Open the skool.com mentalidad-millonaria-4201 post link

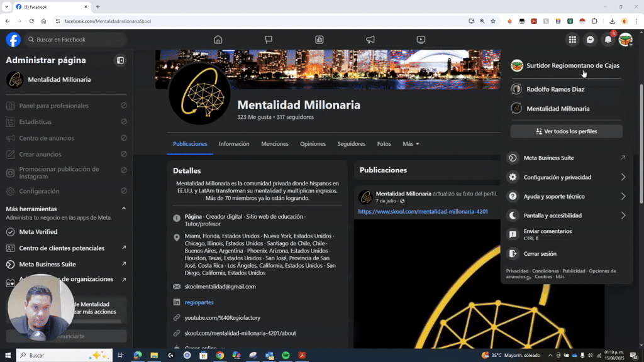(x=423, y=212)
